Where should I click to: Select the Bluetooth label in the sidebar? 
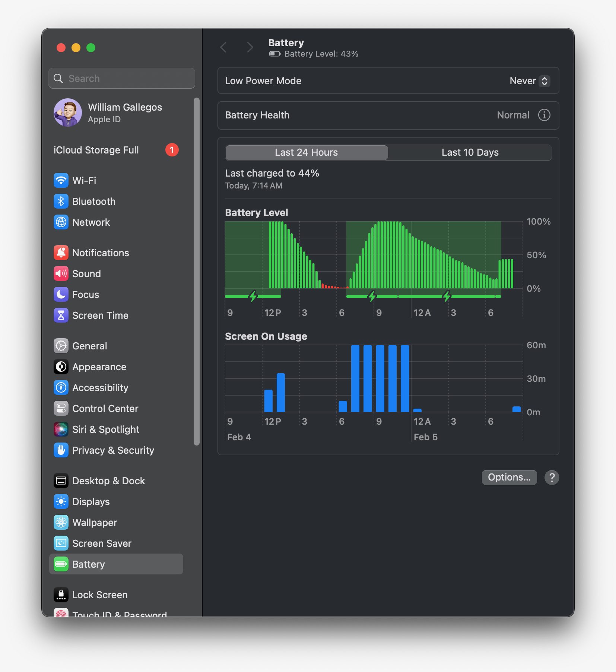tap(94, 202)
